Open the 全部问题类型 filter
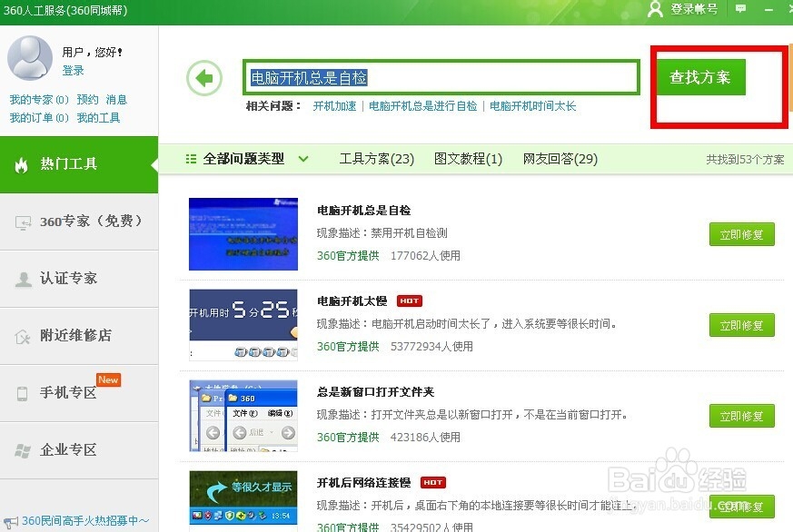The image size is (793, 532). pos(243,159)
